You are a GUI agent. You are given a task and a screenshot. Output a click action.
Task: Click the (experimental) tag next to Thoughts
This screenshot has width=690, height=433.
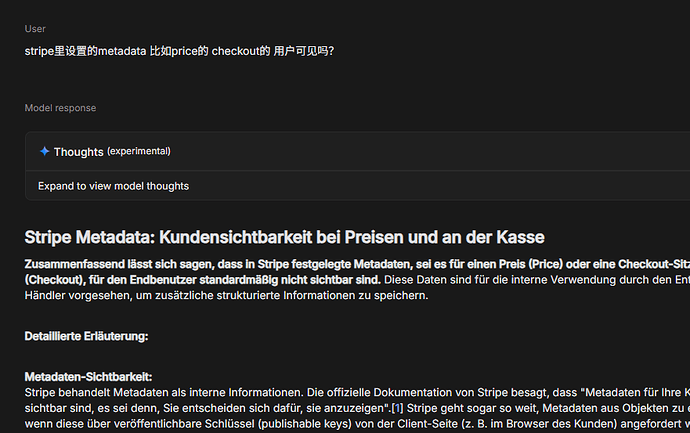(x=139, y=151)
